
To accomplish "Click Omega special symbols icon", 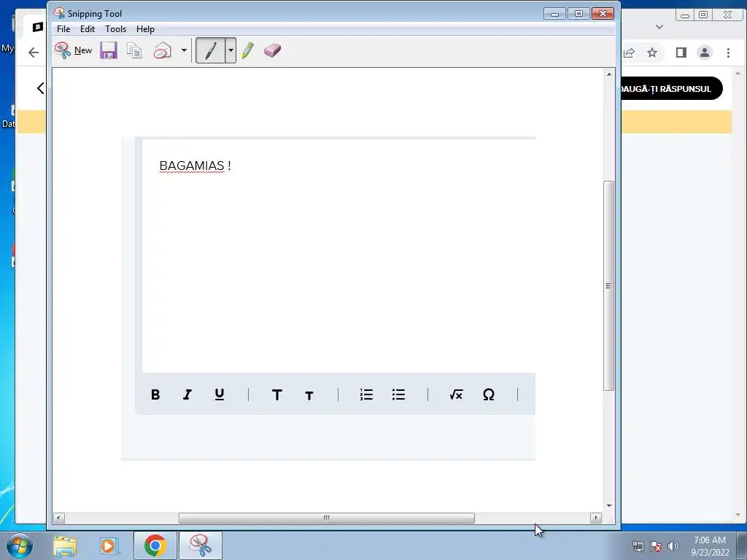I will [488, 394].
